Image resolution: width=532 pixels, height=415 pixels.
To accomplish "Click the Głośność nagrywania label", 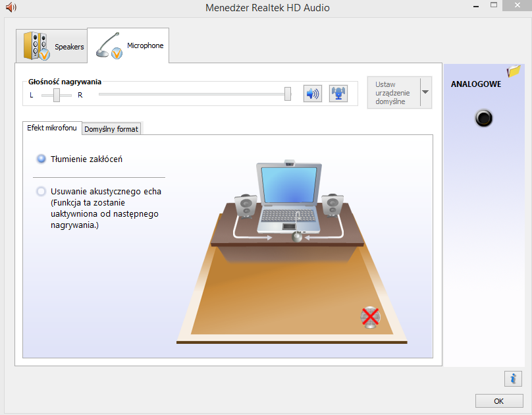I will click(x=65, y=82).
